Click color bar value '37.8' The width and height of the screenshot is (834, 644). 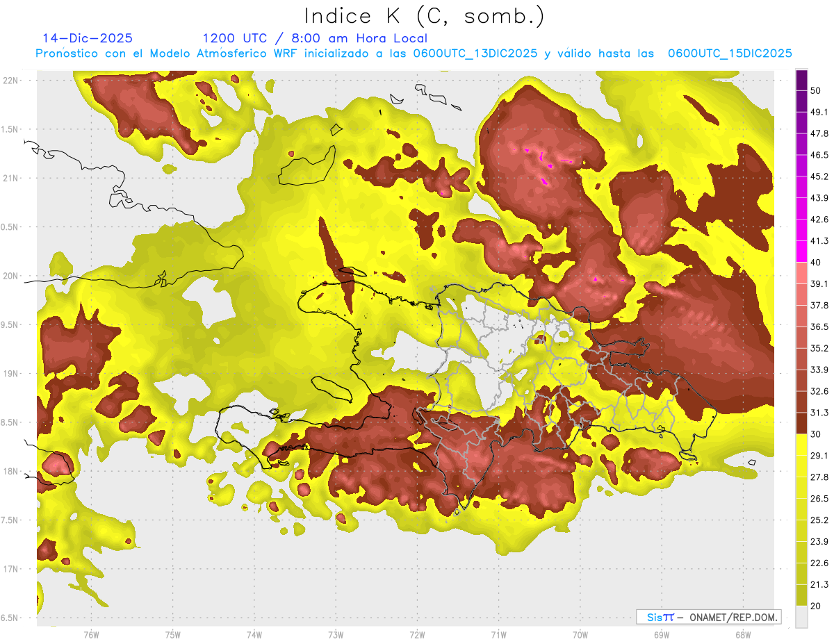pyautogui.click(x=819, y=305)
